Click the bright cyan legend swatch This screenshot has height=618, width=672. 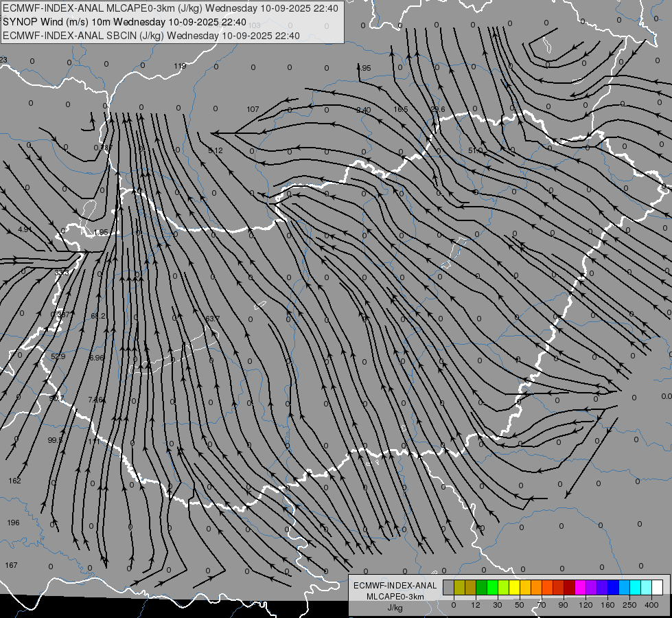[635, 587]
